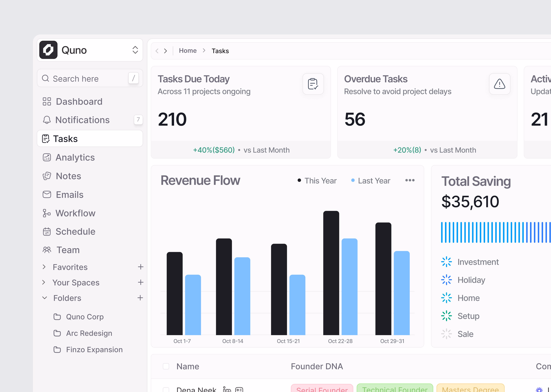Click the Total Saving striped progress bar
The width and height of the screenshot is (551, 392).
496,232
